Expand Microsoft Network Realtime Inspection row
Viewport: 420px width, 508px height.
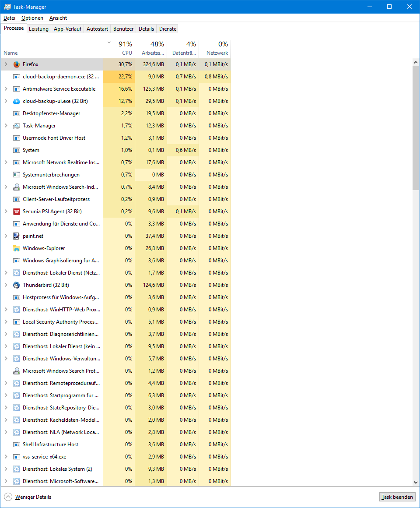tap(6, 162)
